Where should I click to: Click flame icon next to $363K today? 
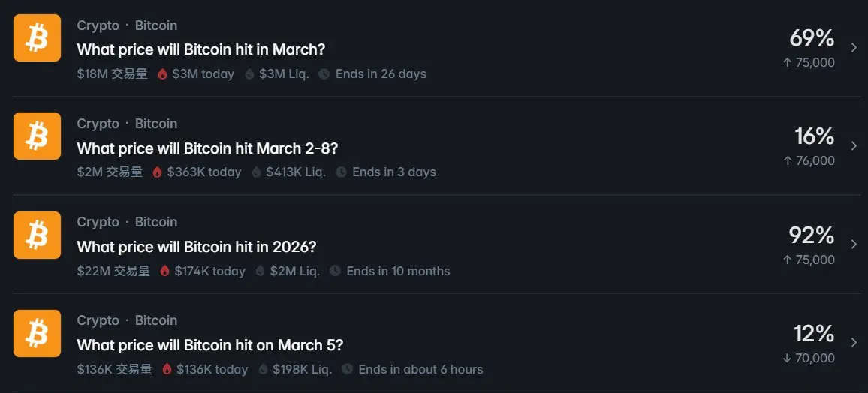point(157,172)
